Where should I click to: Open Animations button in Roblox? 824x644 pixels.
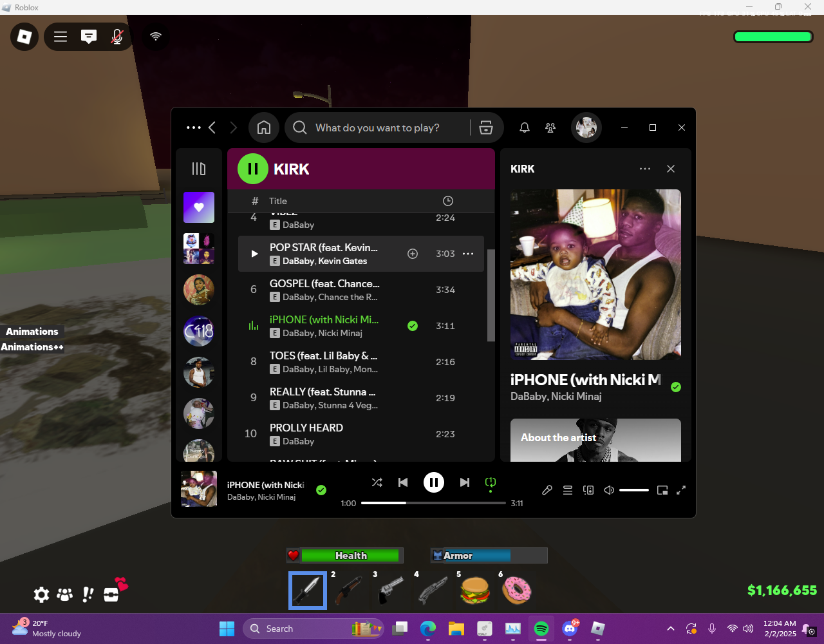pyautogui.click(x=32, y=332)
